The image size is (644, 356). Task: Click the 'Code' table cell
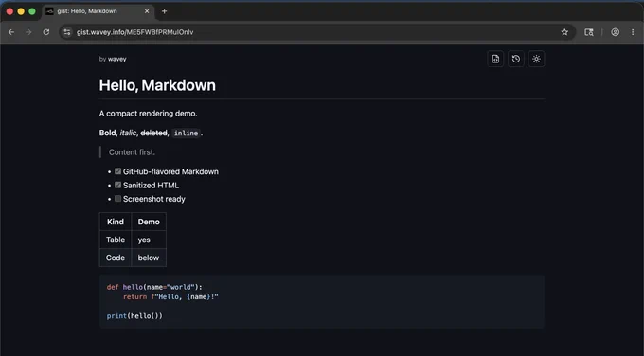[x=116, y=258]
